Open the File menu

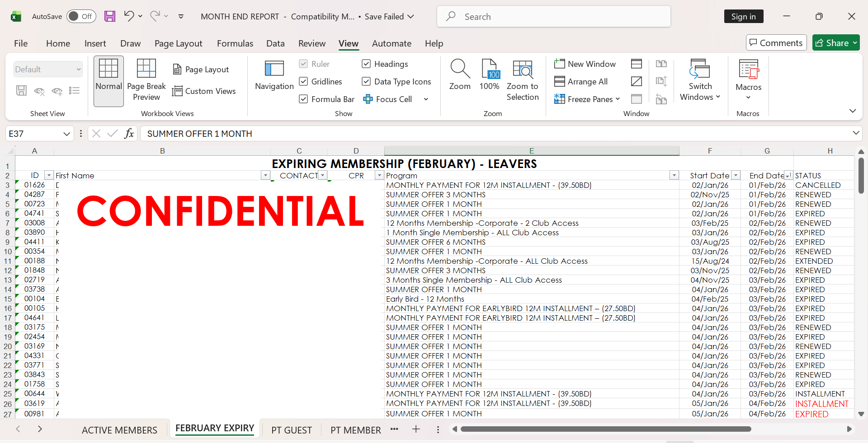(21, 43)
